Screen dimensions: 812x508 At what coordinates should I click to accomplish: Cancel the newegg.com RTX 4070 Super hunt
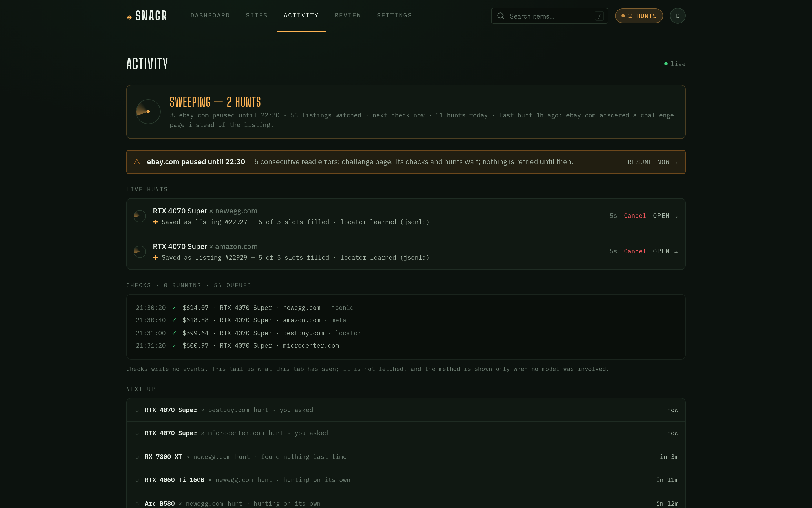coord(634,216)
